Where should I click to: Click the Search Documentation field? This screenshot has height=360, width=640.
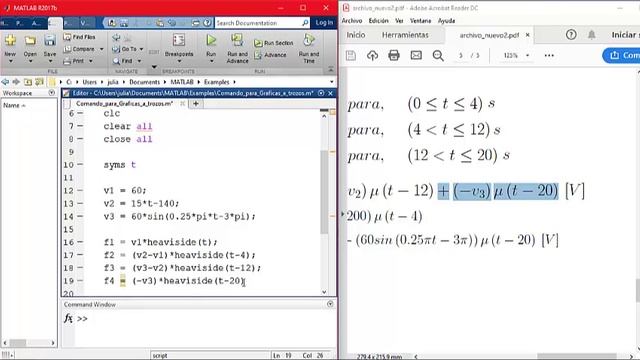(x=262, y=23)
